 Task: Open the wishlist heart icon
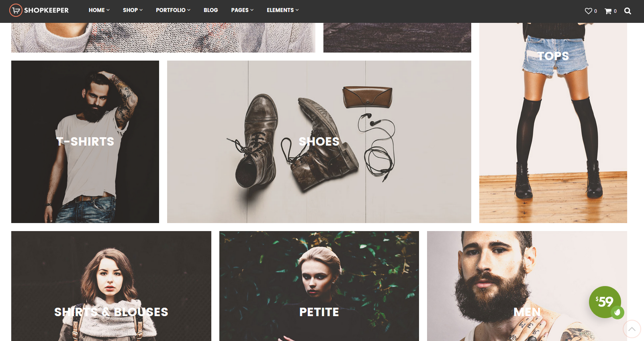(x=588, y=11)
